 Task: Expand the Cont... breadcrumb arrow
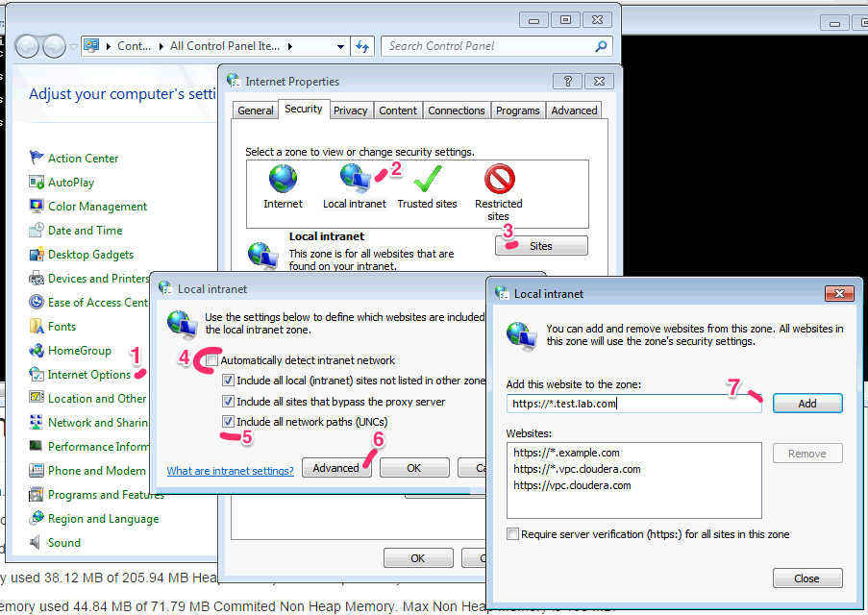pos(161,46)
